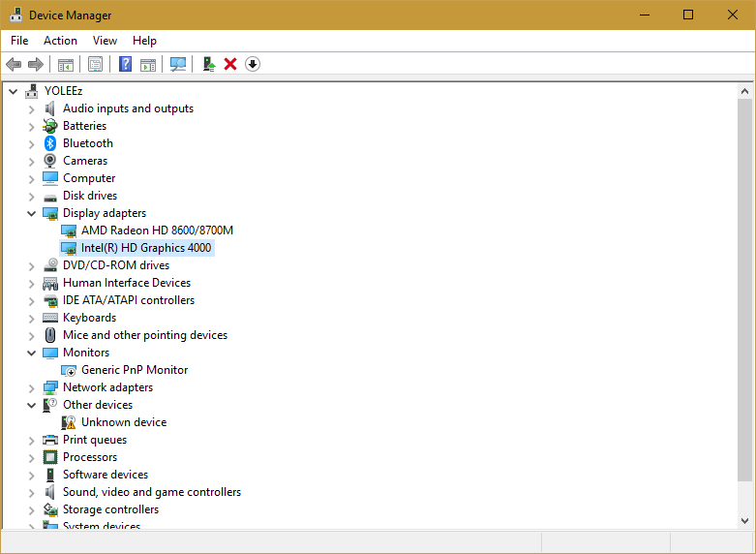Select AMD Radeon HD 8600/8700M
Viewport: 756px width, 554px height.
157,231
